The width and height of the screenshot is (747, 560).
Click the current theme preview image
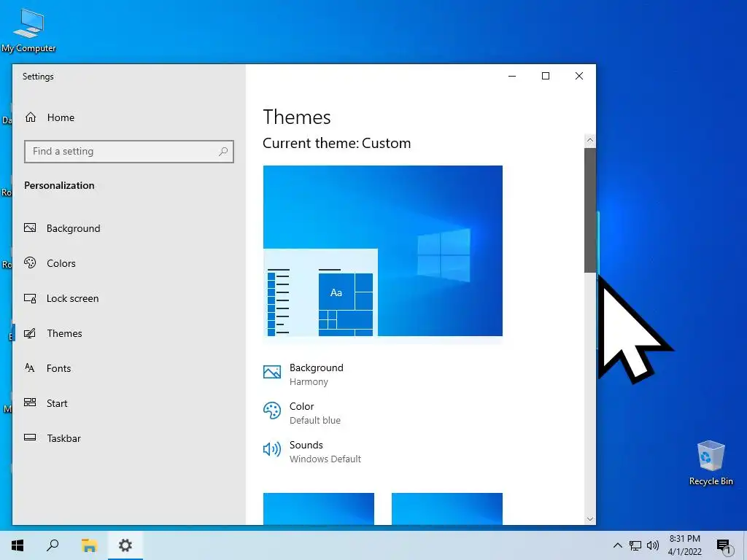tap(382, 251)
